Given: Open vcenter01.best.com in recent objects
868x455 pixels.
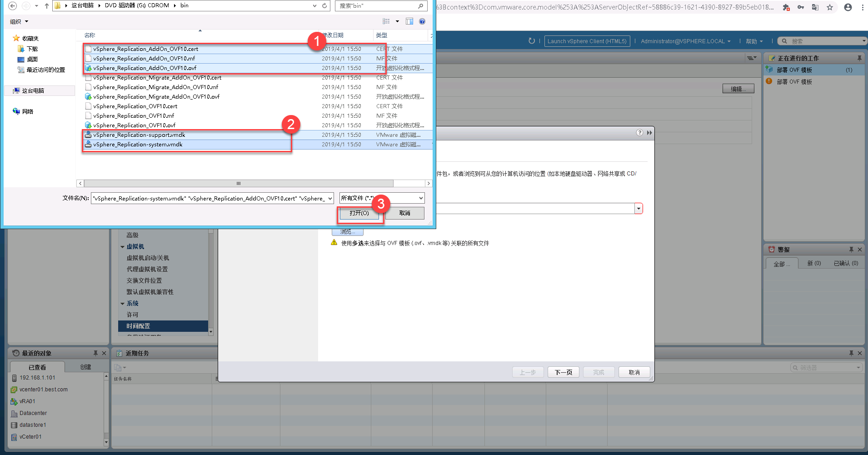Looking at the screenshot, I should point(43,390).
